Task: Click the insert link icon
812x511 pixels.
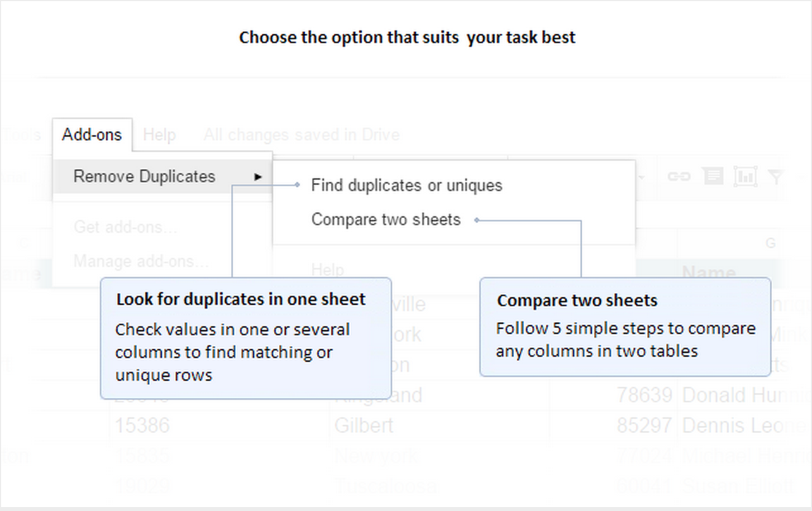Action: (x=679, y=177)
